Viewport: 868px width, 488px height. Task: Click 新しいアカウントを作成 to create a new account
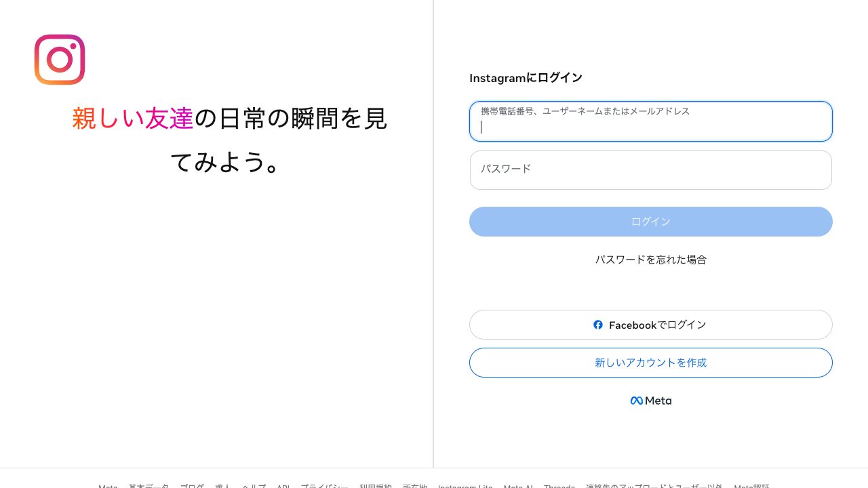pyautogui.click(x=650, y=363)
